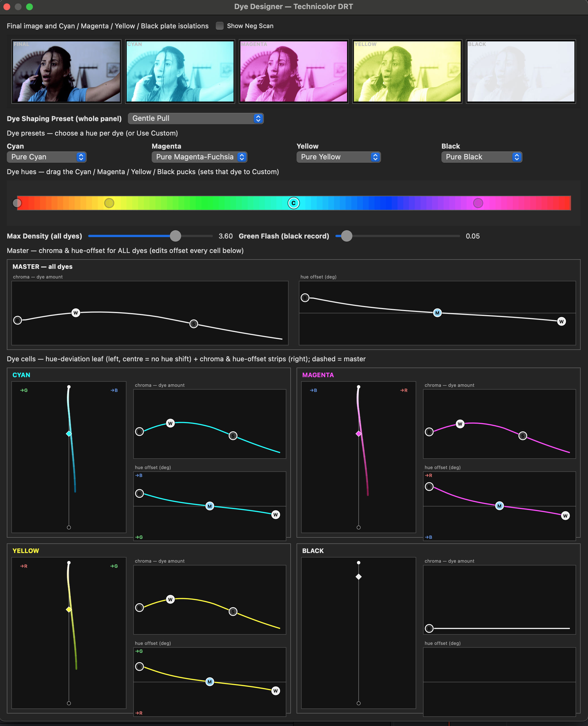
Task: Click bottom endpoint of Black leaf axis
Action: [358, 703]
